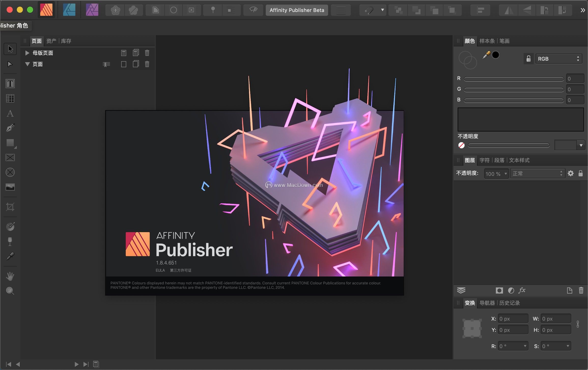Open layer effects fx icon
The height and width of the screenshot is (370, 588).
(x=522, y=290)
